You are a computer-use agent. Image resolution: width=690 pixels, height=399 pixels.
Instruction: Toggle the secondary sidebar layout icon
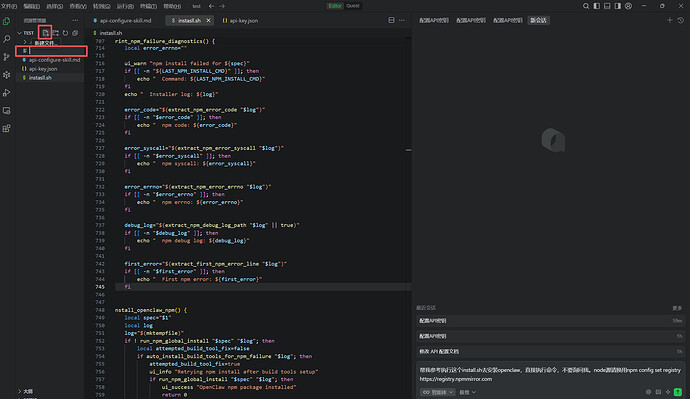tap(617, 6)
